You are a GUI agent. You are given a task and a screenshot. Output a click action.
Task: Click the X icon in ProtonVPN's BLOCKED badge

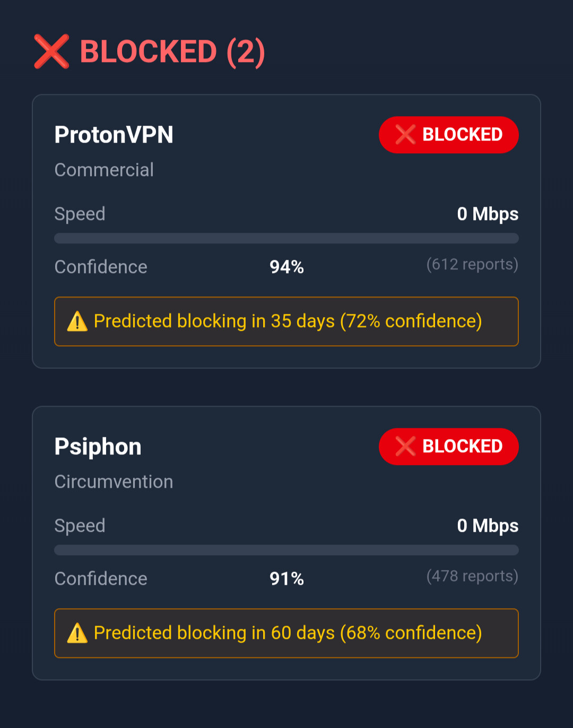405,135
